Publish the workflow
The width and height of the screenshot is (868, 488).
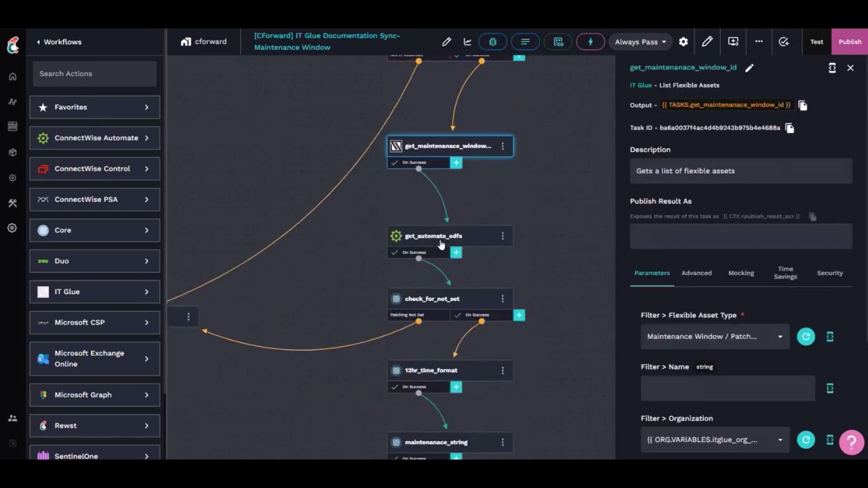tap(850, 42)
